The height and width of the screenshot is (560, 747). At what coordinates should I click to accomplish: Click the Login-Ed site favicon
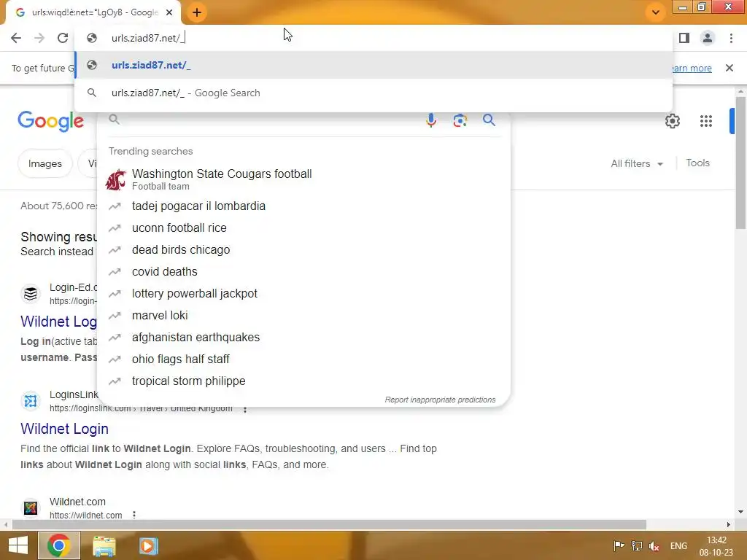coord(31,294)
